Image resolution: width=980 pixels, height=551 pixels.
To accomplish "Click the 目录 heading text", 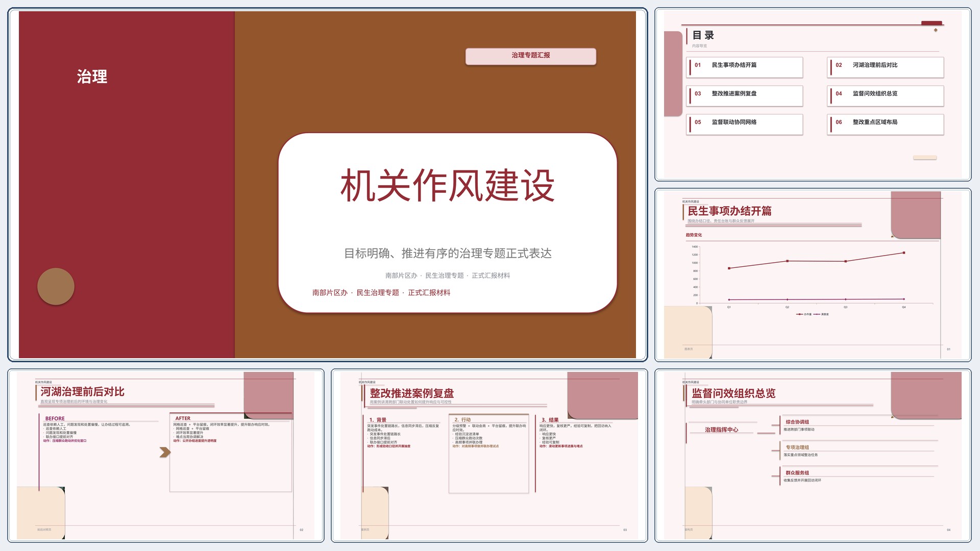I will click(x=703, y=35).
